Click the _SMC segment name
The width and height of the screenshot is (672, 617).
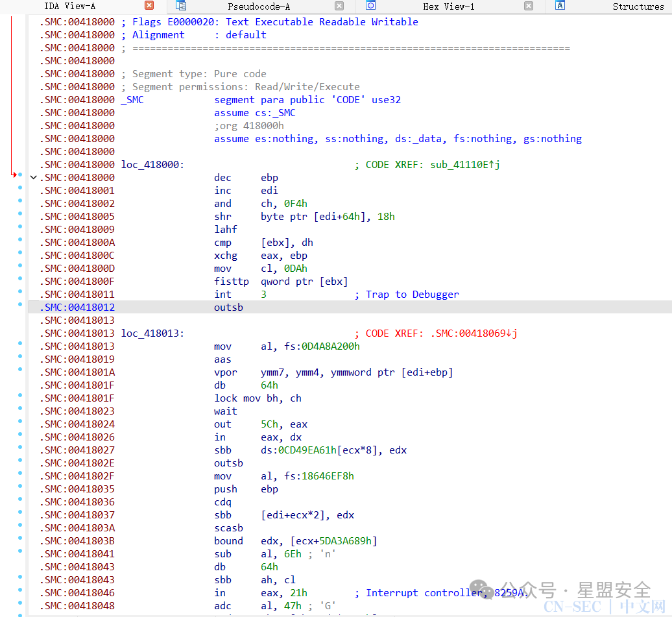132,100
